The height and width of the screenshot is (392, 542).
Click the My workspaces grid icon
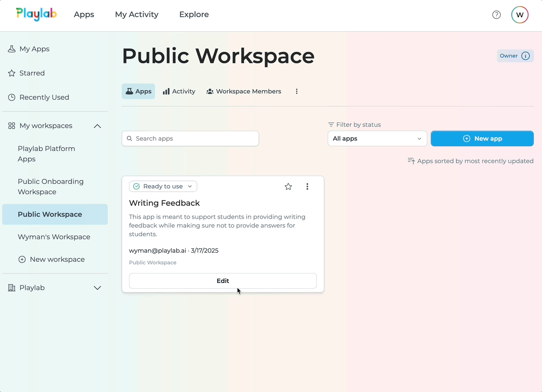12,126
